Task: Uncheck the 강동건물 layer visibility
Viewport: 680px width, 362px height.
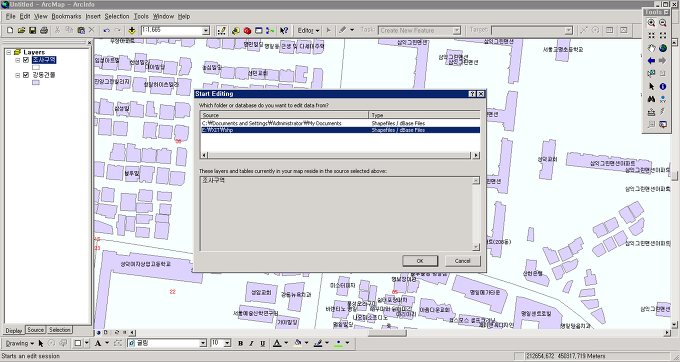Action: click(26, 75)
